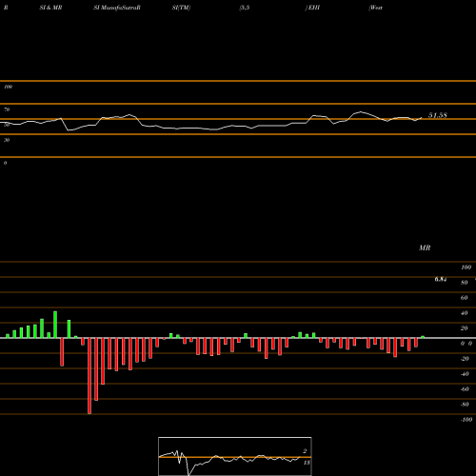The image size is (476, 476).
Task: Click the '(5,5' parameter text in header
Action: [x=245, y=8]
